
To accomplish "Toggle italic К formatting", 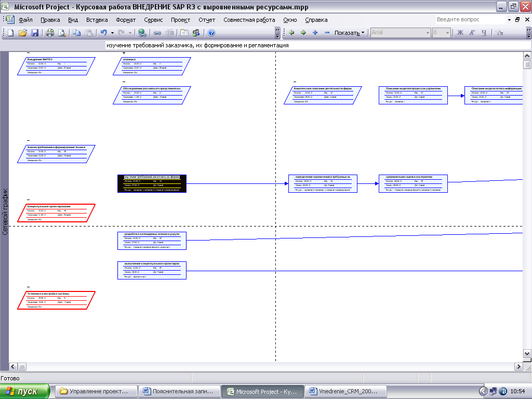I will 472,33.
